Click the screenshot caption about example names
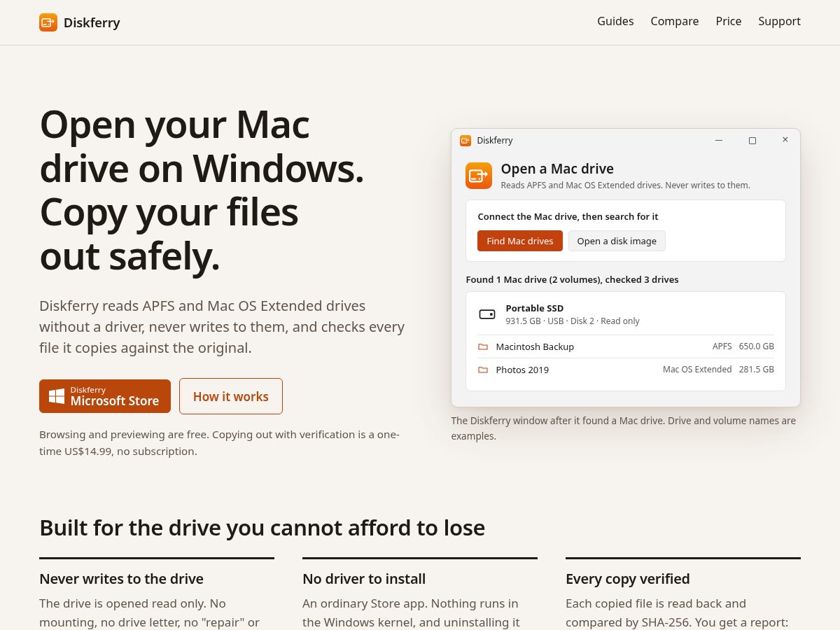Screen dimensions: 840x630 click(624, 428)
